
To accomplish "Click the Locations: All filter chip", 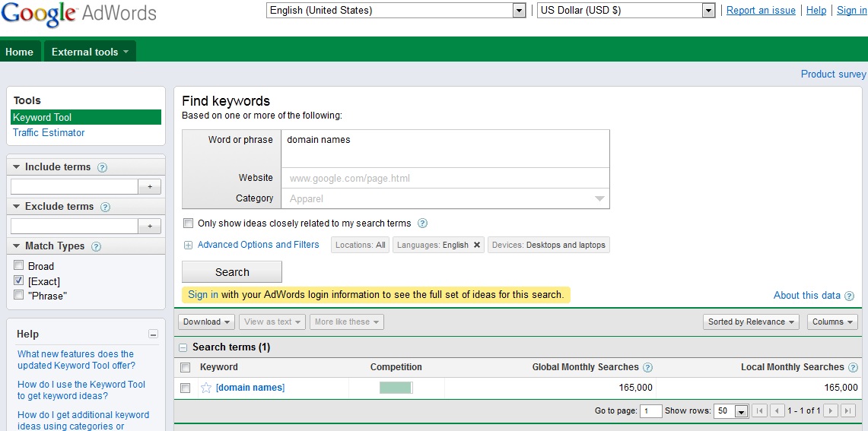I will 361,245.
